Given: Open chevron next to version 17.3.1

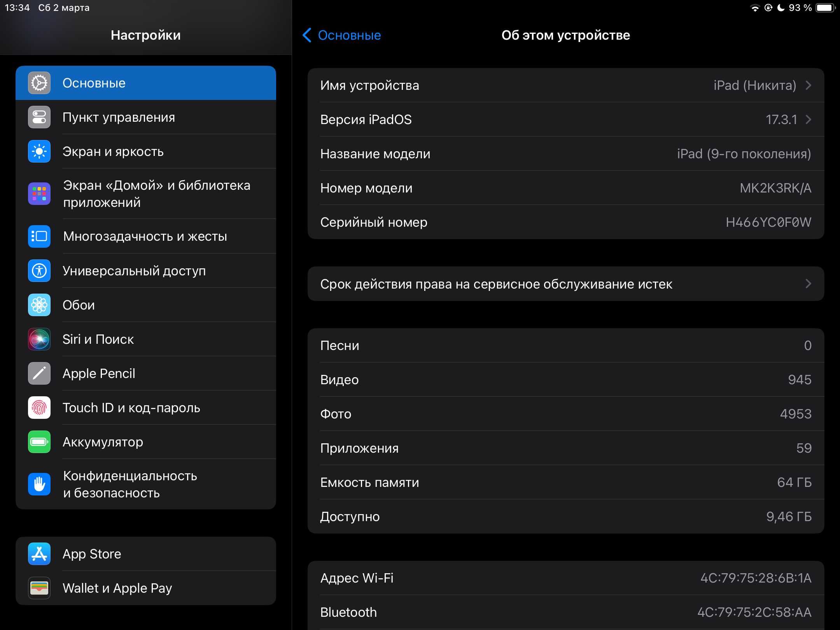Looking at the screenshot, I should tap(808, 119).
